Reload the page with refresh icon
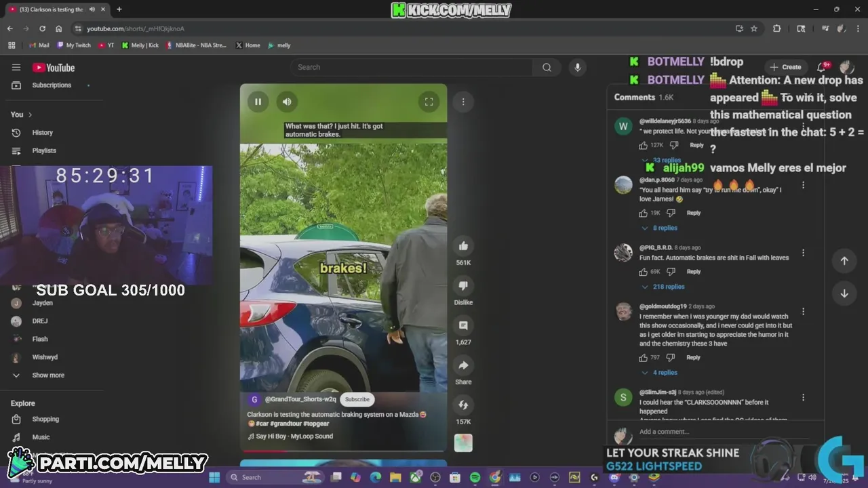 coord(42,28)
